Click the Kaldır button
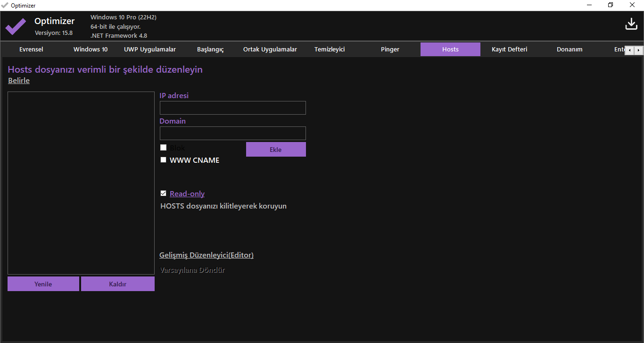Viewport: 644px width, 343px height. [x=118, y=284]
